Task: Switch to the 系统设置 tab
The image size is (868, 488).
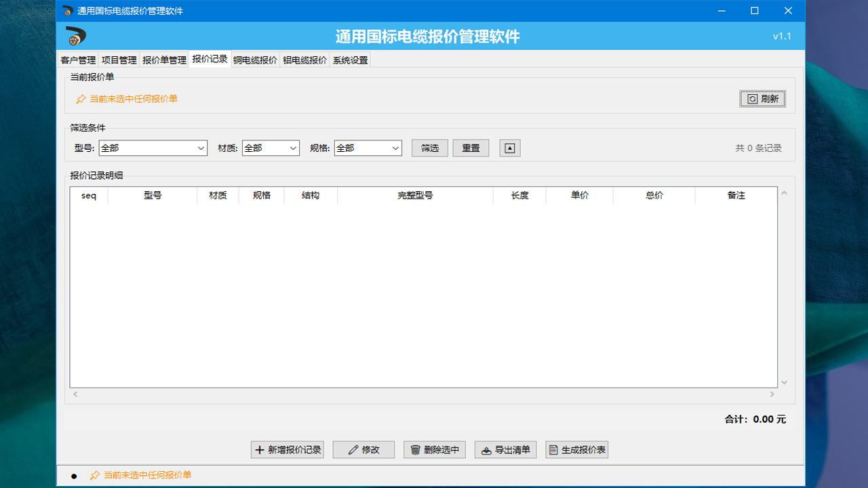Action: (x=350, y=60)
